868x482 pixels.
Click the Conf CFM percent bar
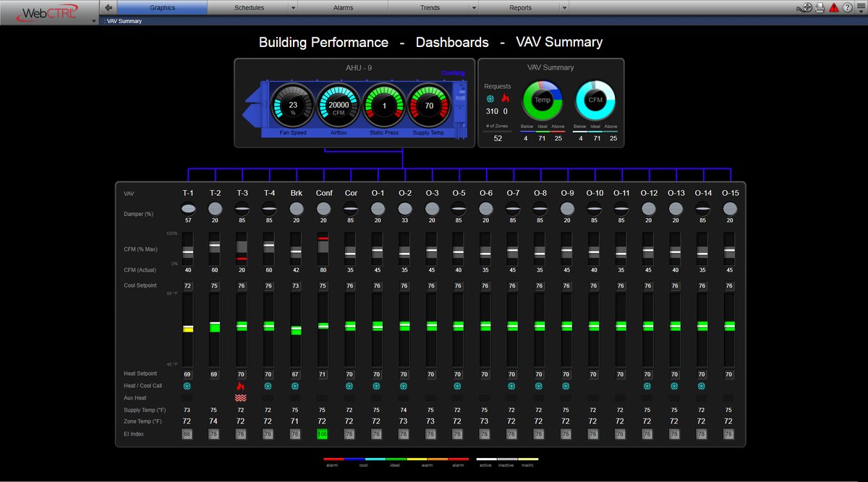point(323,249)
